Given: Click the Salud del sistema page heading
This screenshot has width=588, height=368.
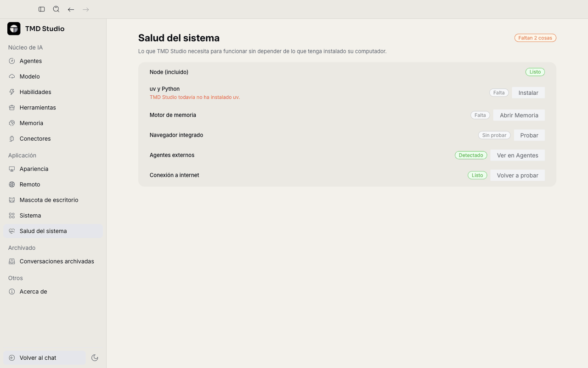Looking at the screenshot, I should pyautogui.click(x=179, y=38).
